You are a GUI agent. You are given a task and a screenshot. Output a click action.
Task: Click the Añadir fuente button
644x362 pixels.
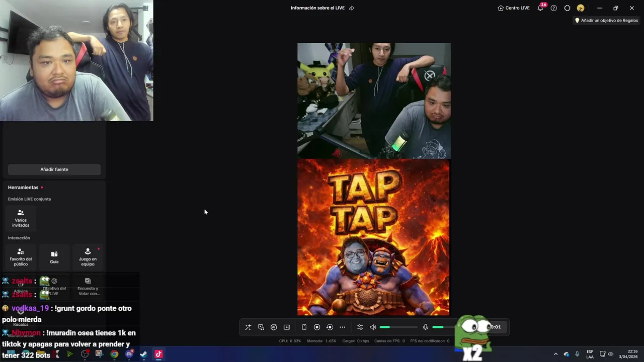pyautogui.click(x=54, y=169)
